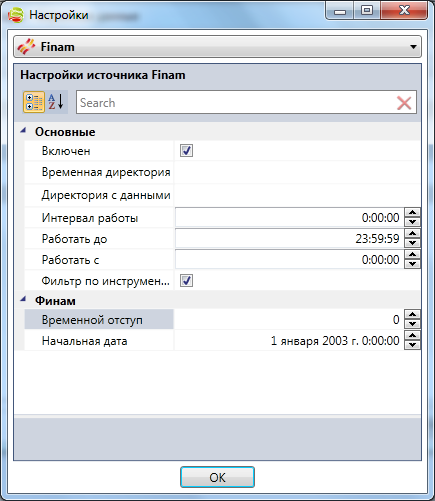Collapse the Основные category

[x=23, y=131]
